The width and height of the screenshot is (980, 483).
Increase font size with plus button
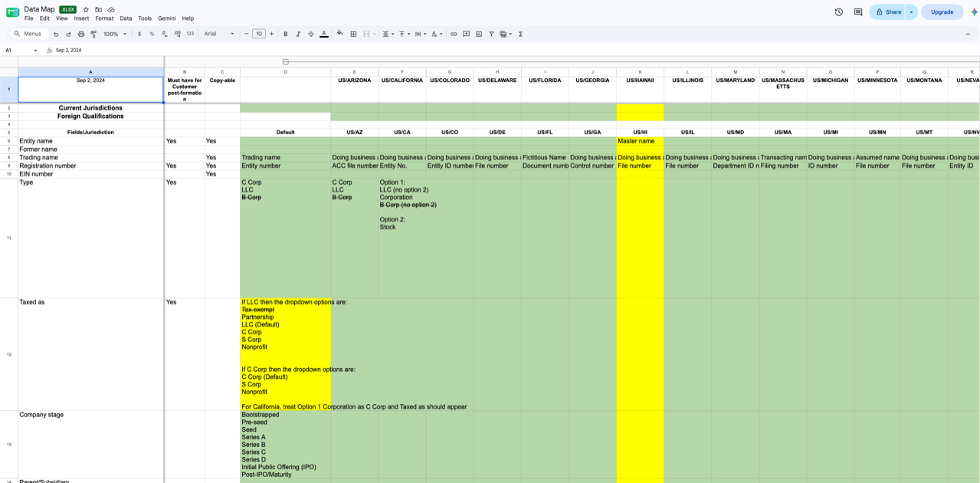(x=271, y=34)
